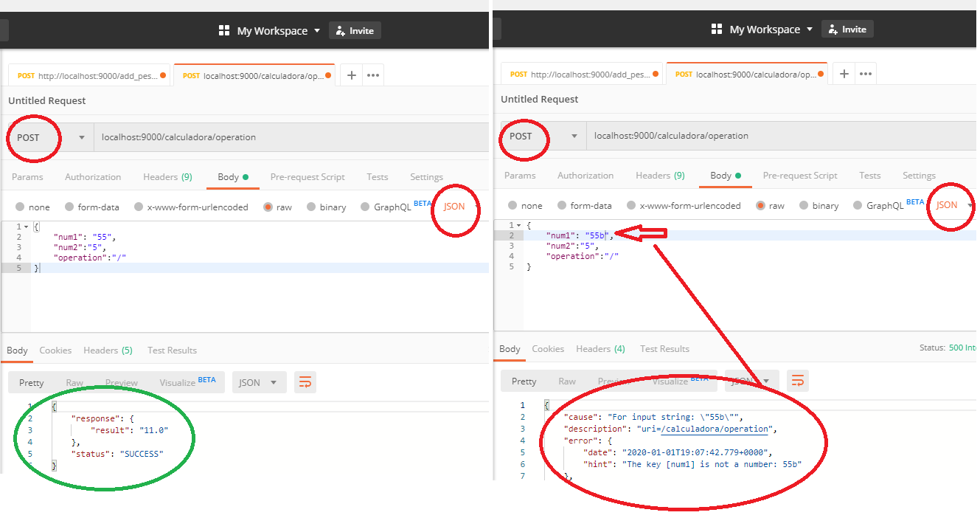The image size is (980, 518).
Task: Toggle line wrapping with the wrap-text icon
Action: pos(305,382)
